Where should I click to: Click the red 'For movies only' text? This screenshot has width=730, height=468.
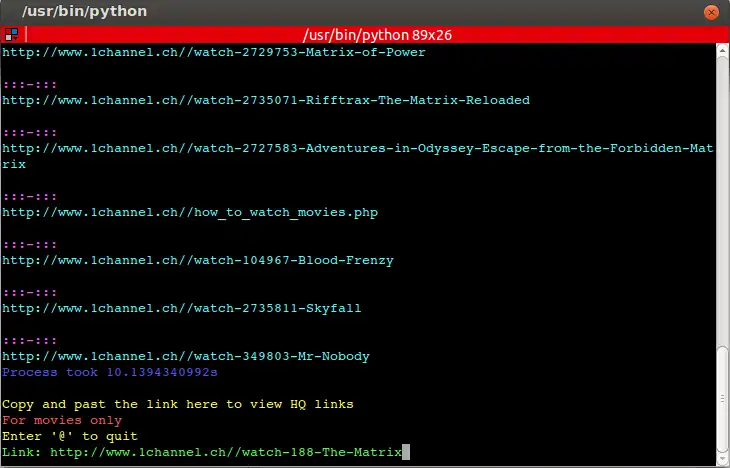62,421
